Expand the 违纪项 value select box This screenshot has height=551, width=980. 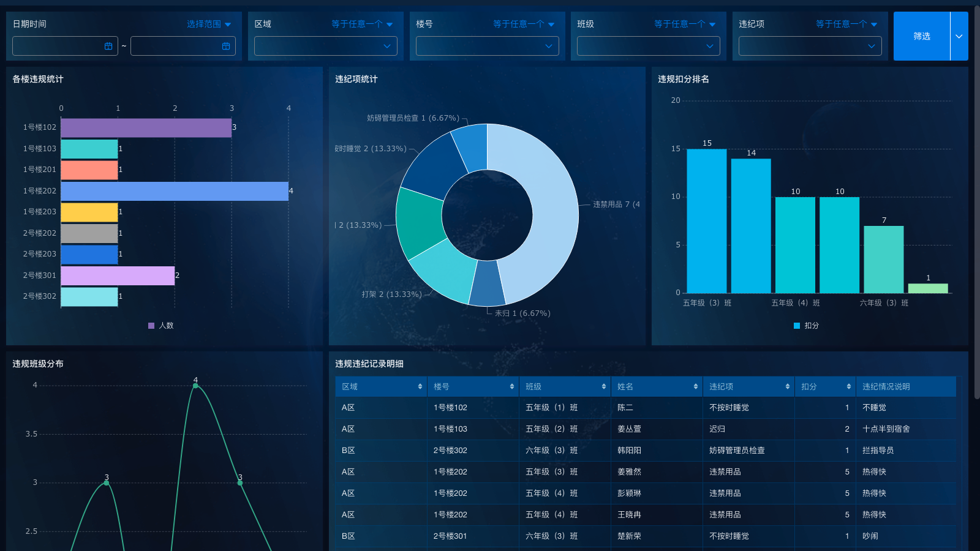(810, 46)
